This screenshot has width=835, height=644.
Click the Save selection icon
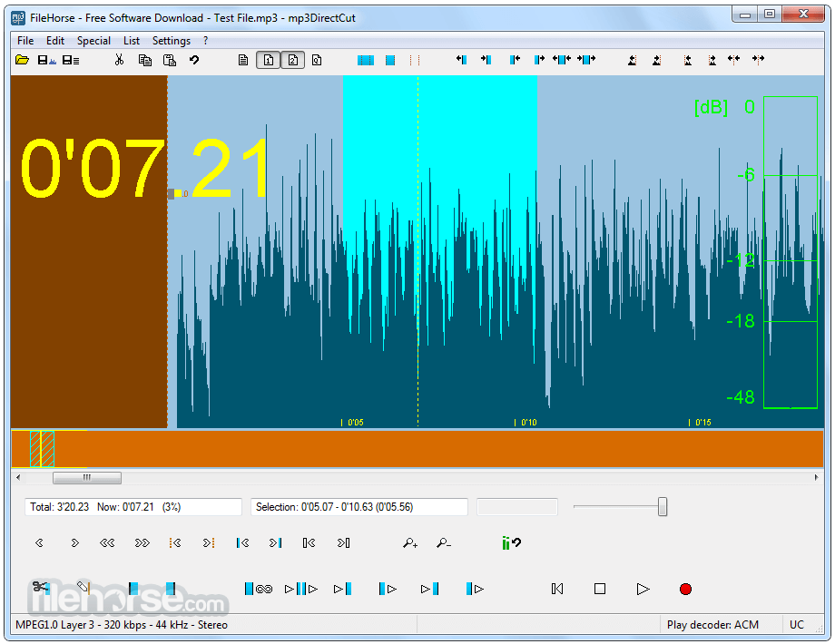coord(47,60)
